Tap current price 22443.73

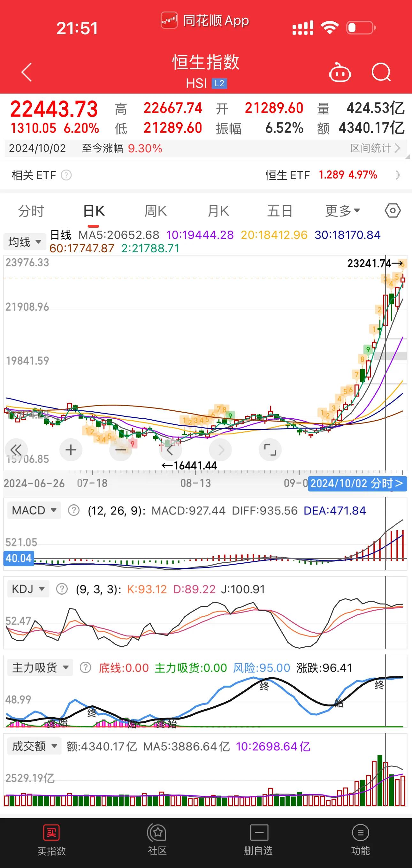click(x=54, y=109)
